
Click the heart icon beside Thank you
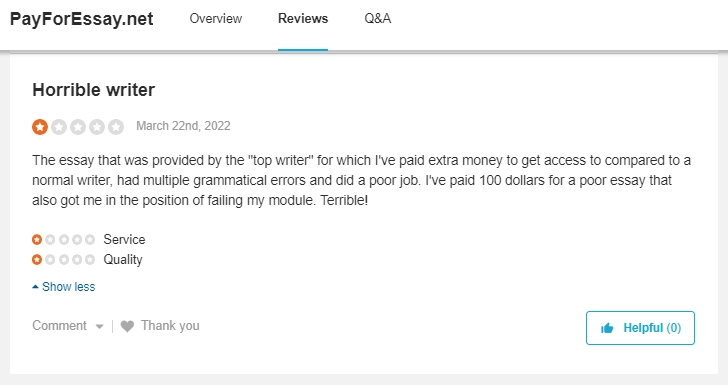click(127, 326)
